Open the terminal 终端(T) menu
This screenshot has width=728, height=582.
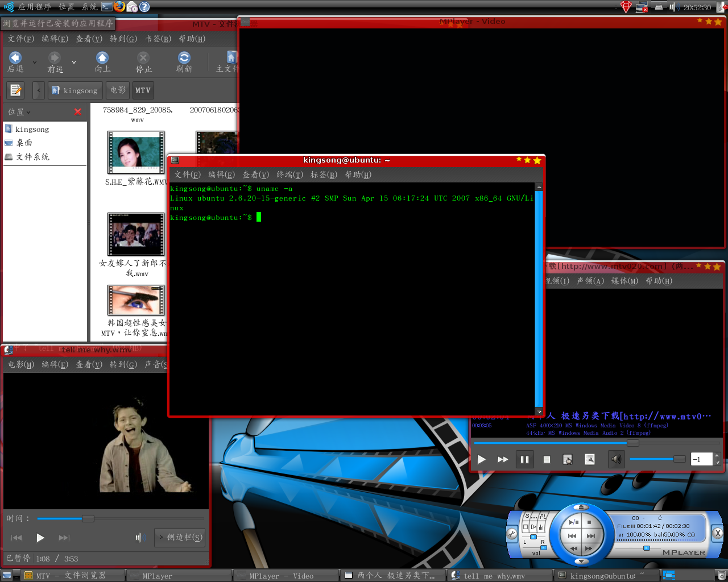[x=289, y=174]
